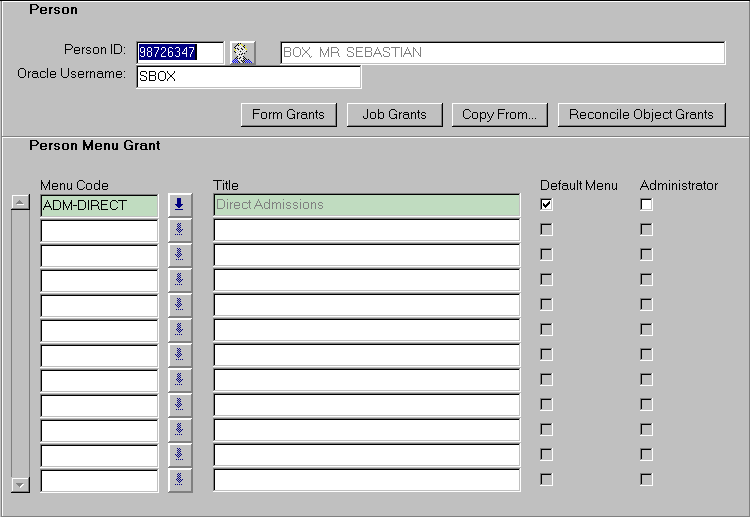Click into the Person ID field

click(x=180, y=53)
